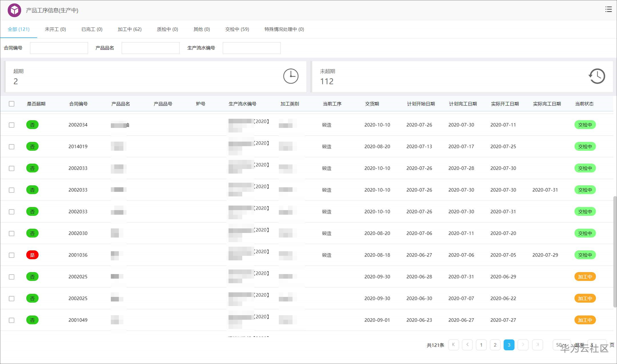Click the 当前状态 column header
The image size is (617, 364).
tap(584, 104)
